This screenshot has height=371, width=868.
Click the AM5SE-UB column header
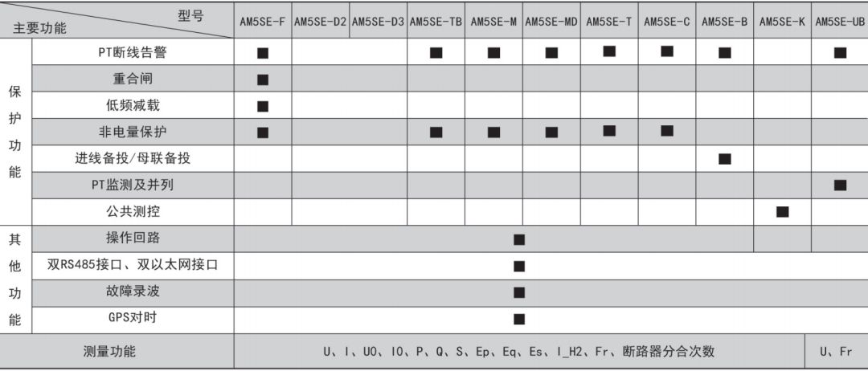pyautogui.click(x=840, y=22)
